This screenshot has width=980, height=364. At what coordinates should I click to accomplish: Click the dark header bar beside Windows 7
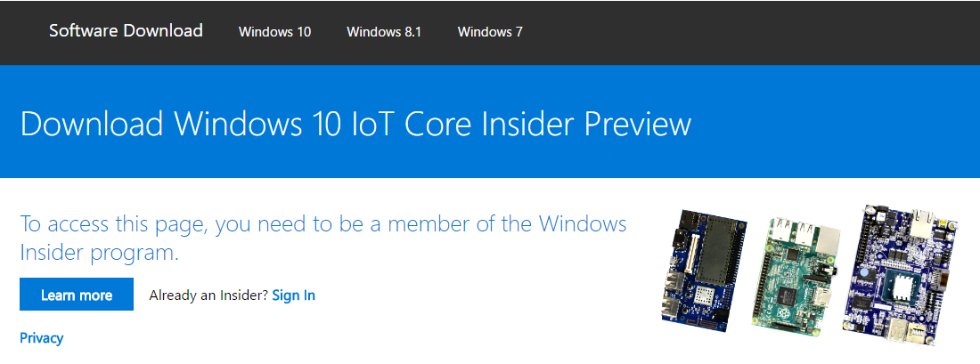(751, 32)
